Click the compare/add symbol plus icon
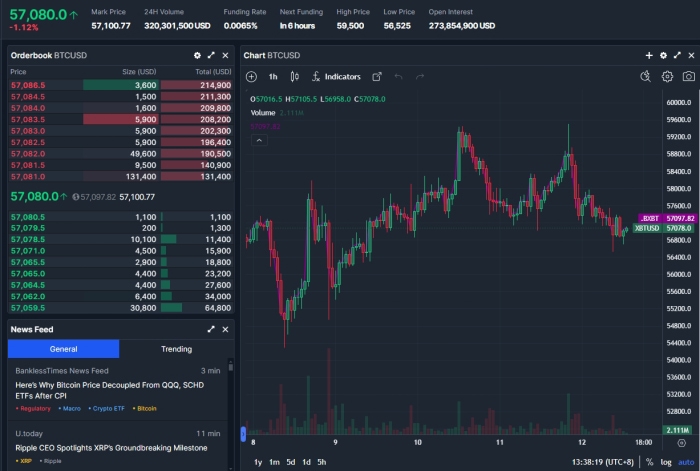This screenshot has height=471, width=700. click(251, 76)
